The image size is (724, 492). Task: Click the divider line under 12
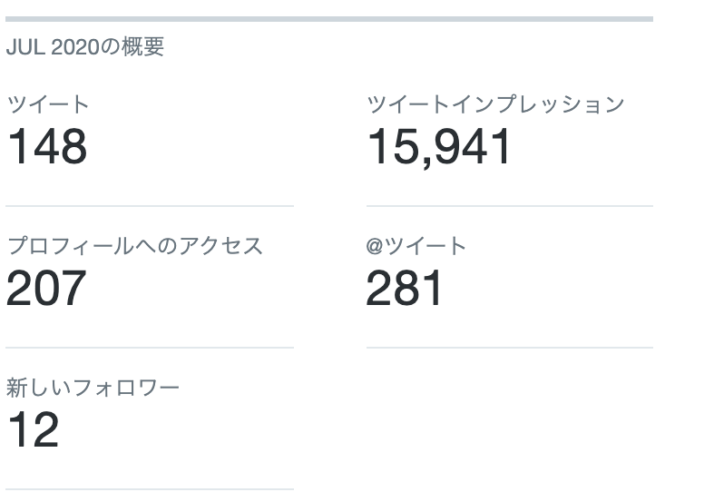[150, 489]
